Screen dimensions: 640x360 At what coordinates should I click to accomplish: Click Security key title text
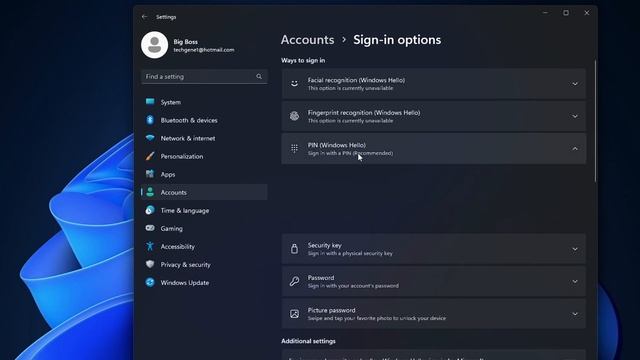coord(324,245)
